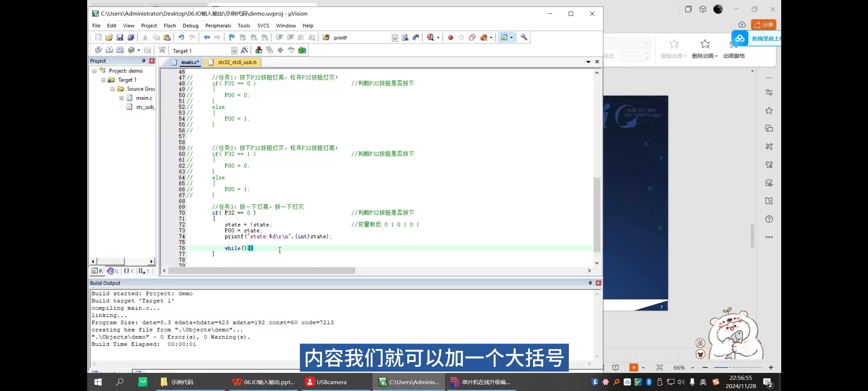868x391 pixels.
Task: Save all open files
Action: pos(131,37)
